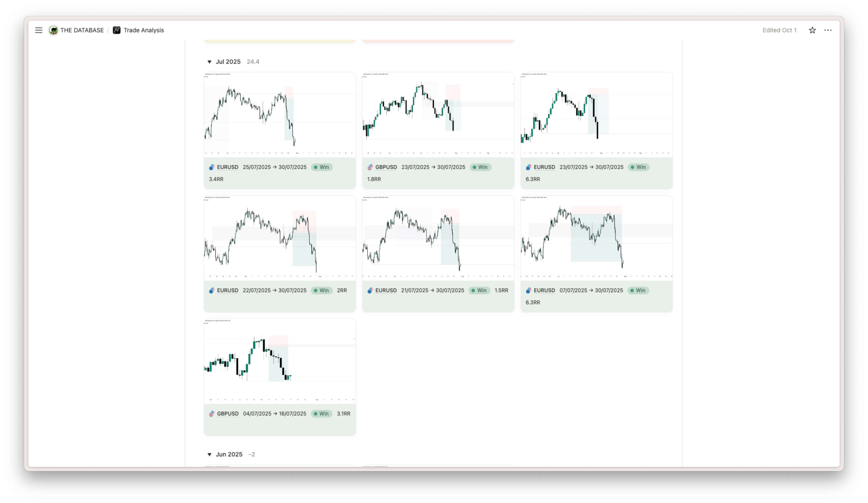
Task: Open the EURUSD 22/07/2025 trade link
Action: [x=227, y=290]
